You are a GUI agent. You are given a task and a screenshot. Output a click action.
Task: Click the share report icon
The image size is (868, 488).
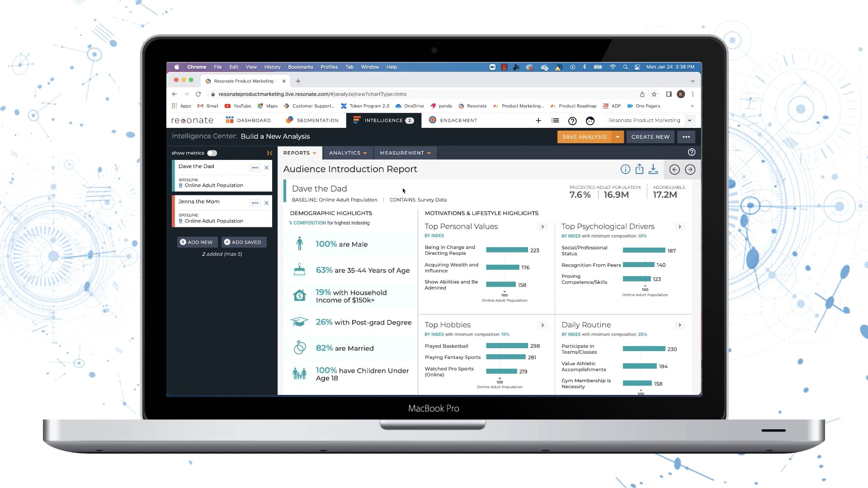[x=639, y=169]
